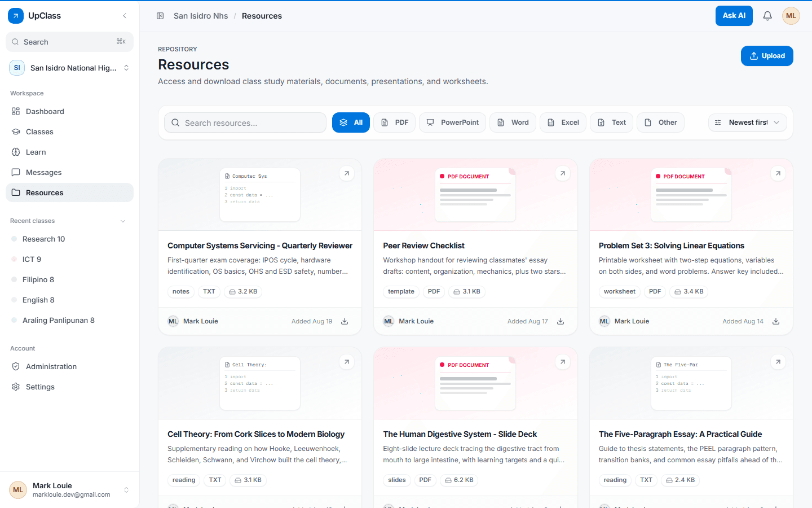Filter resources by Word
The image size is (812, 508).
(x=513, y=122)
